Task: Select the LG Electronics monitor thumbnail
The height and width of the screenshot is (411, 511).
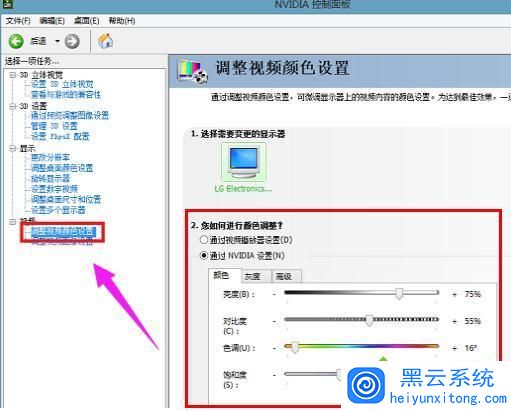Action: click(244, 162)
